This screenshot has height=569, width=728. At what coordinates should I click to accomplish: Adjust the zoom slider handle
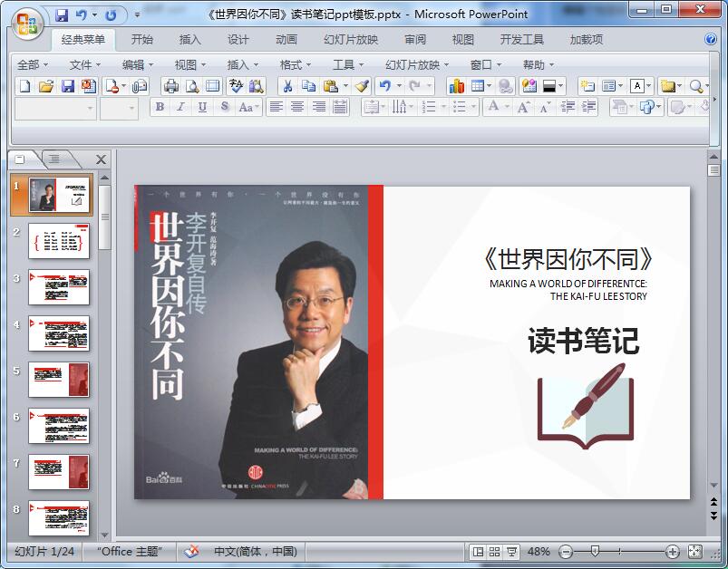pos(596,552)
